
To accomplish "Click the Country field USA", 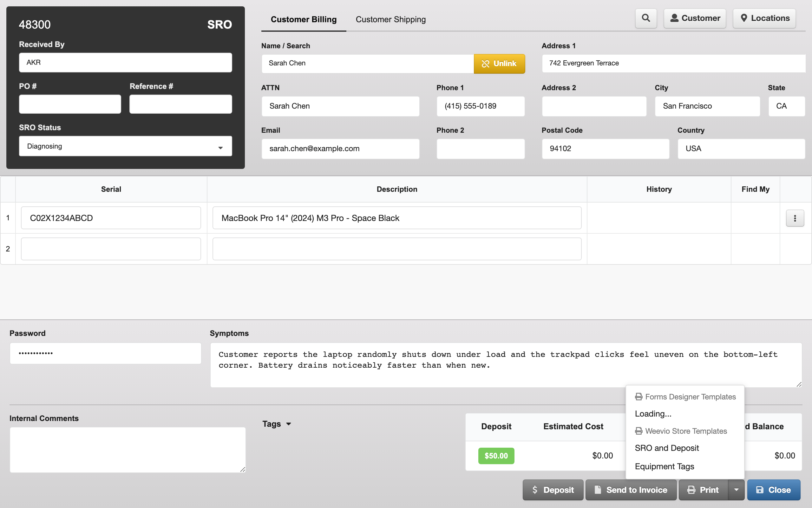I will point(741,149).
